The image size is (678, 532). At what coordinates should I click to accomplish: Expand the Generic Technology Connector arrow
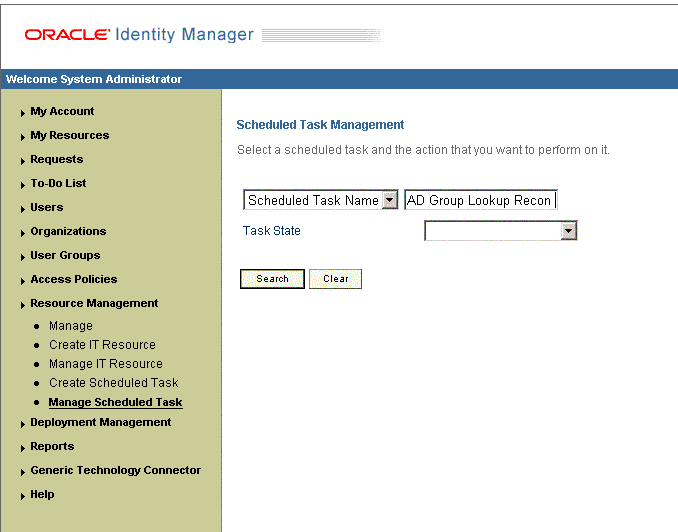[22, 472]
